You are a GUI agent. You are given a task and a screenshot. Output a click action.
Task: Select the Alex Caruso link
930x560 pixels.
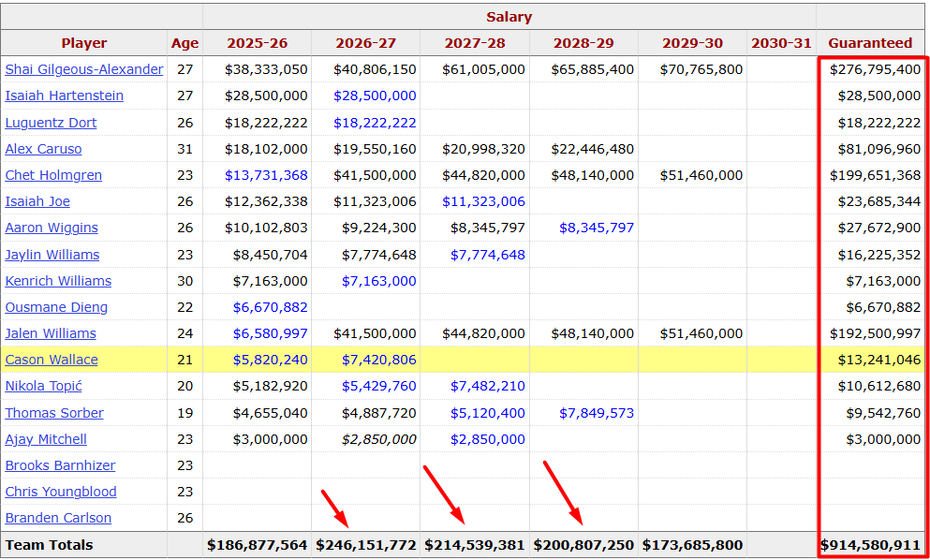(43, 149)
